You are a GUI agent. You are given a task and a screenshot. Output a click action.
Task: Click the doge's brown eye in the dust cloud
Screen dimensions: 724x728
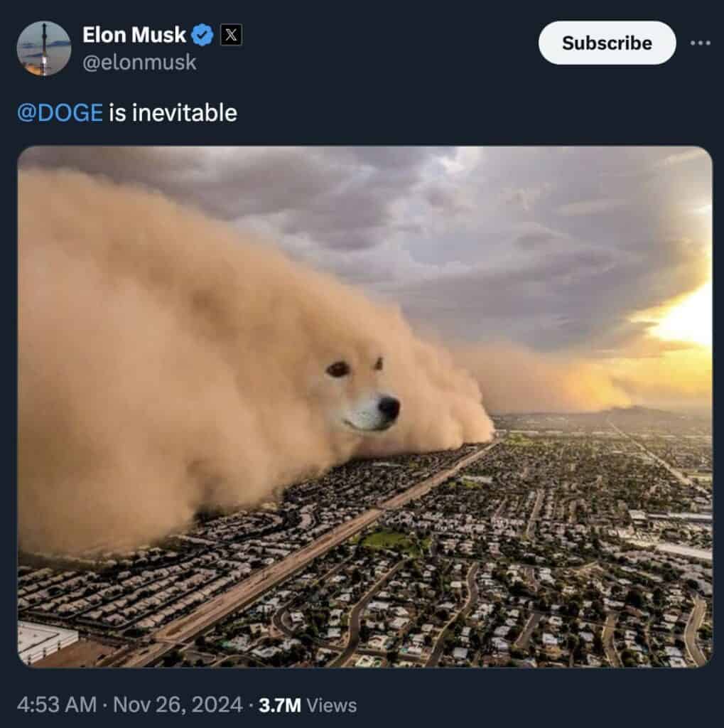(338, 369)
